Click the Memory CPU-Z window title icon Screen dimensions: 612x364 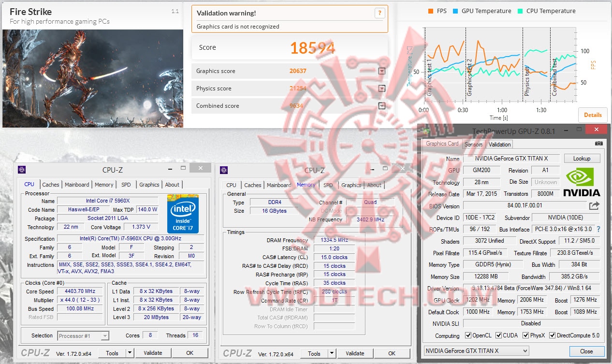pyautogui.click(x=223, y=170)
